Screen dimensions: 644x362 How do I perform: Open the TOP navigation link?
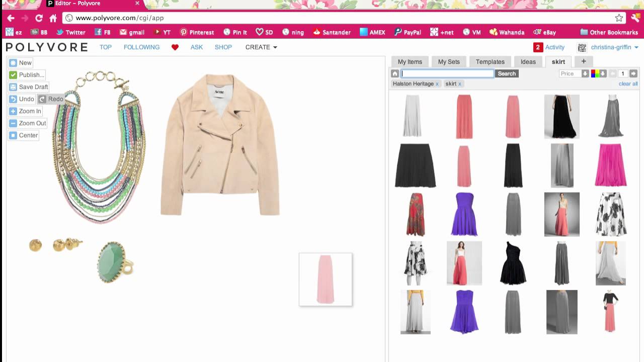coord(106,47)
